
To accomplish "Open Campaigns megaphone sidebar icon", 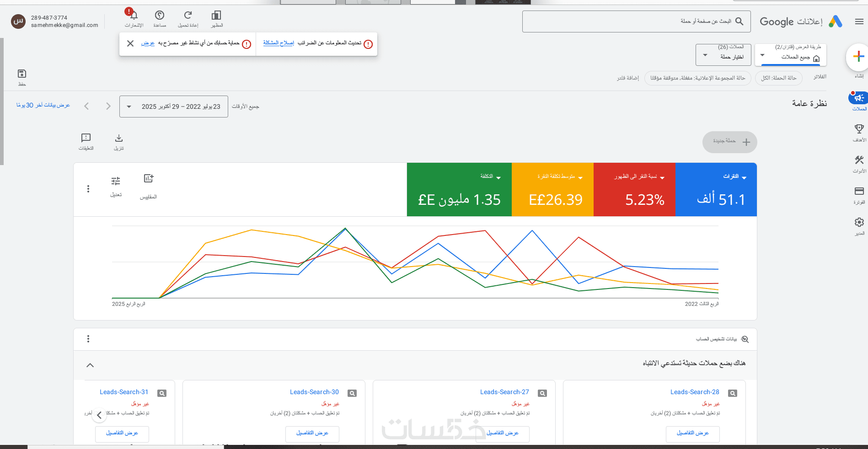I will 859,98.
